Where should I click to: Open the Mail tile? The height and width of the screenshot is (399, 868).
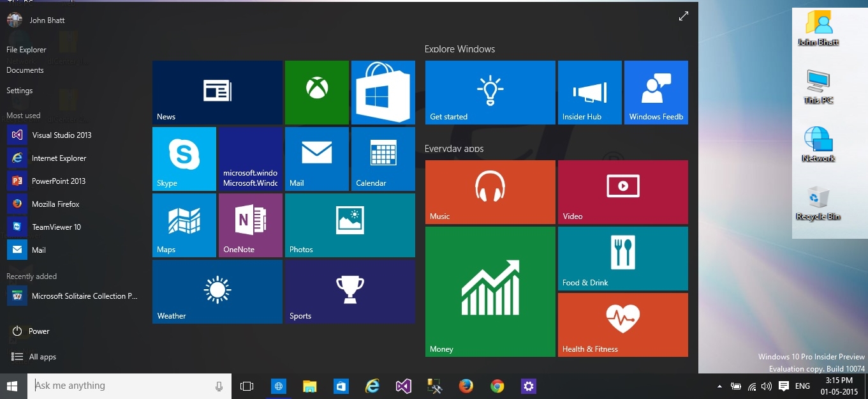coord(317,159)
